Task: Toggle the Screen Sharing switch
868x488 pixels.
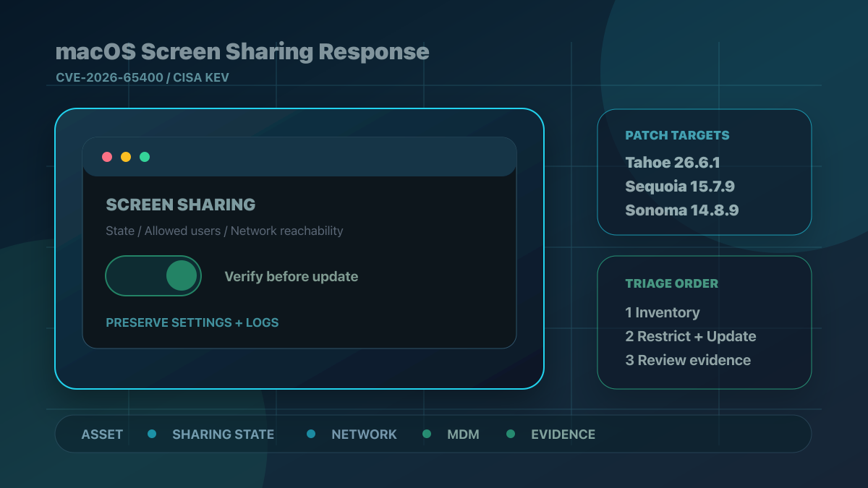Action: click(x=153, y=276)
